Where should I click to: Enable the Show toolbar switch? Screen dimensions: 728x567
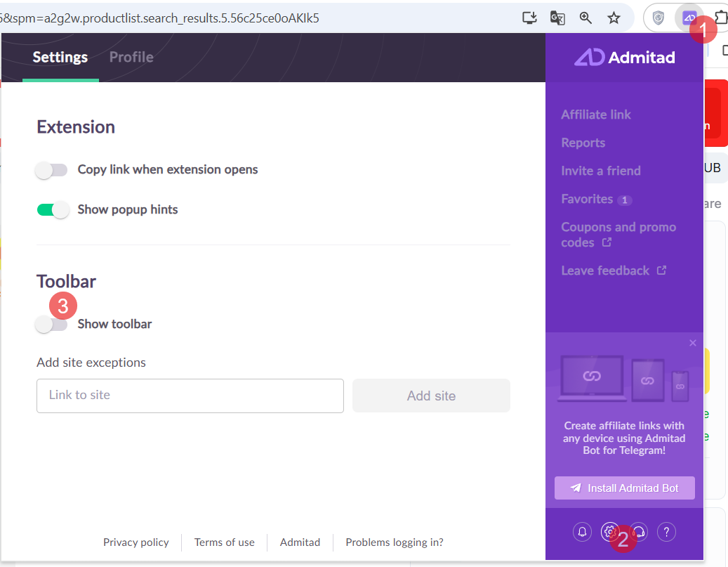(52, 325)
